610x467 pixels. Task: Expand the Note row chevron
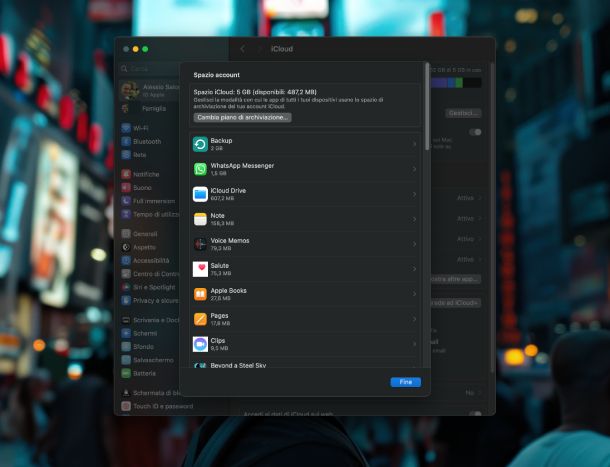(414, 219)
